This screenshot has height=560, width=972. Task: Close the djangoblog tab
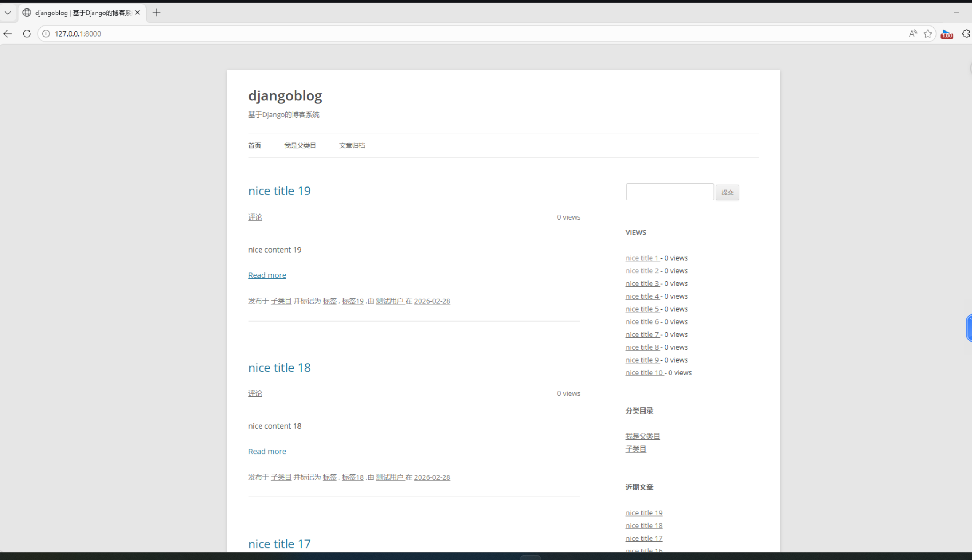[137, 13]
